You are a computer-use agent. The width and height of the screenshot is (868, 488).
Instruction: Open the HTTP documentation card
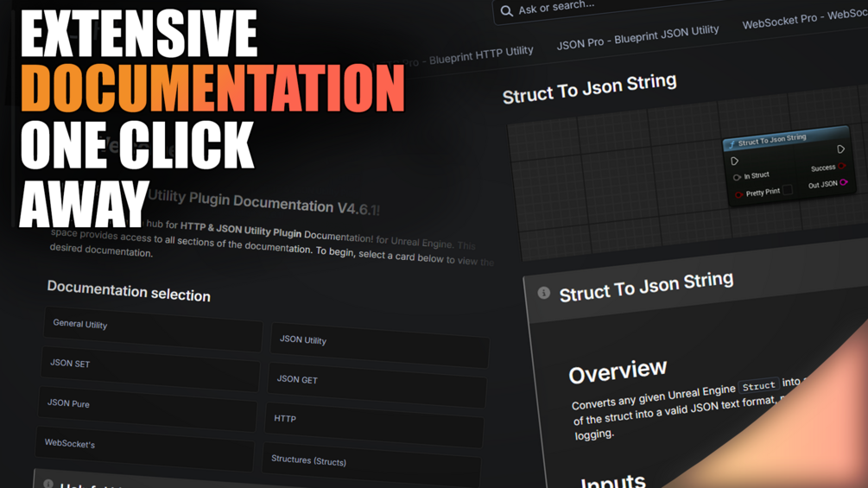coord(374,424)
